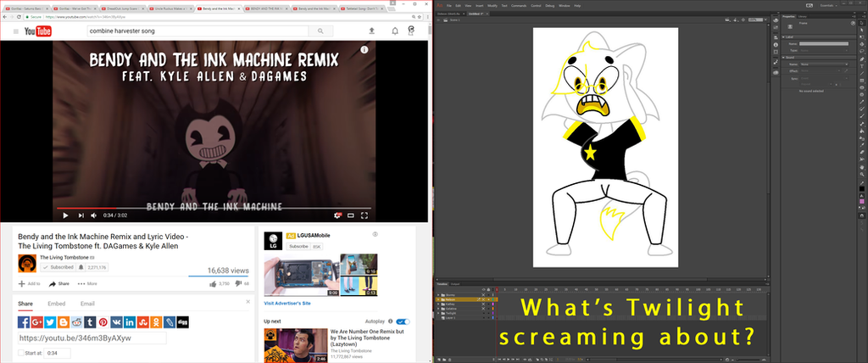The height and width of the screenshot is (363, 868).
Task: Collapse the Sound section in Properties
Action: [784, 57]
